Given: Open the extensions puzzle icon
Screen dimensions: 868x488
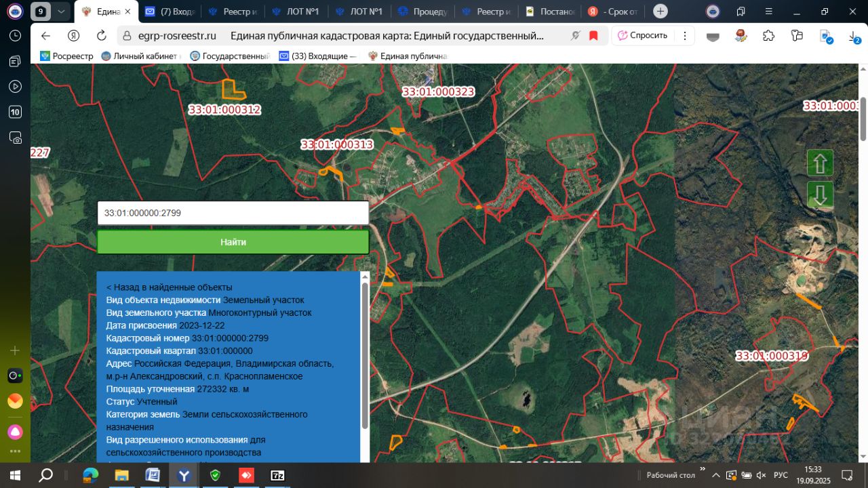Looking at the screenshot, I should 768,36.
